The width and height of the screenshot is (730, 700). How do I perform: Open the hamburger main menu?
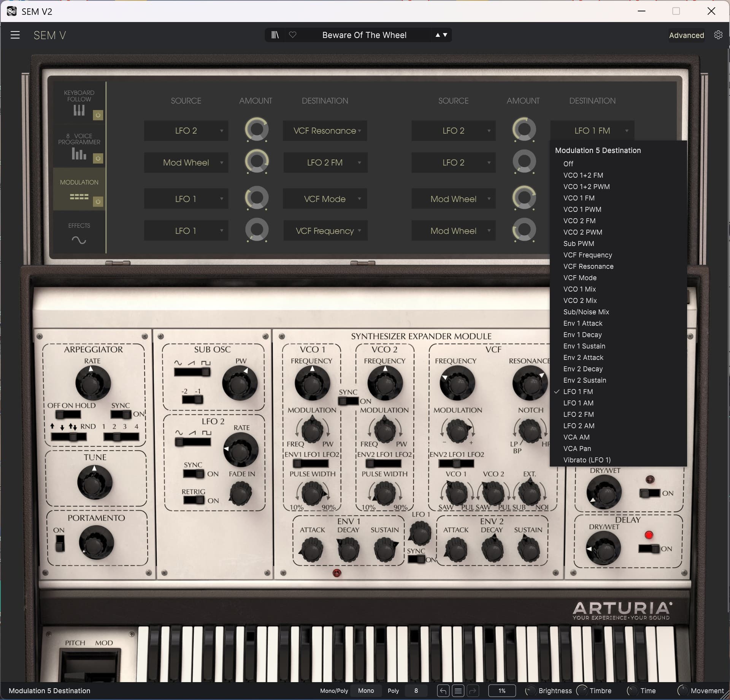15,35
